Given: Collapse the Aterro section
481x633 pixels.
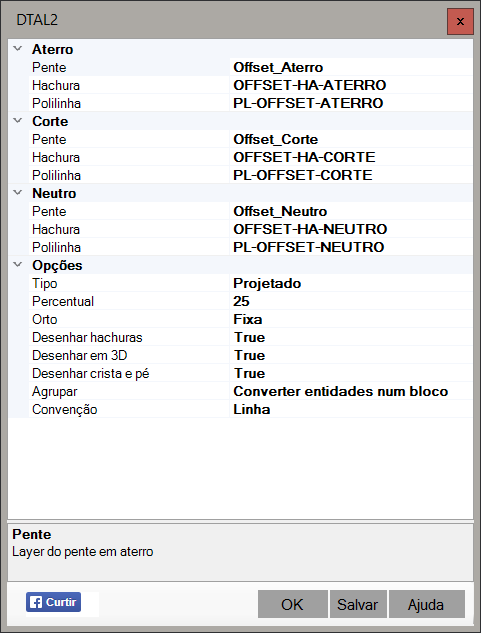Looking at the screenshot, I should [17, 49].
